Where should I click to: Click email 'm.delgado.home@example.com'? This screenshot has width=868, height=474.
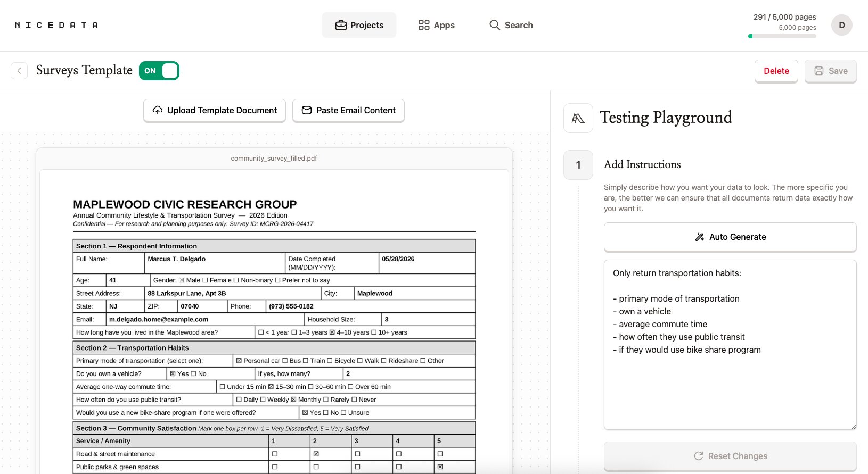[x=159, y=319]
